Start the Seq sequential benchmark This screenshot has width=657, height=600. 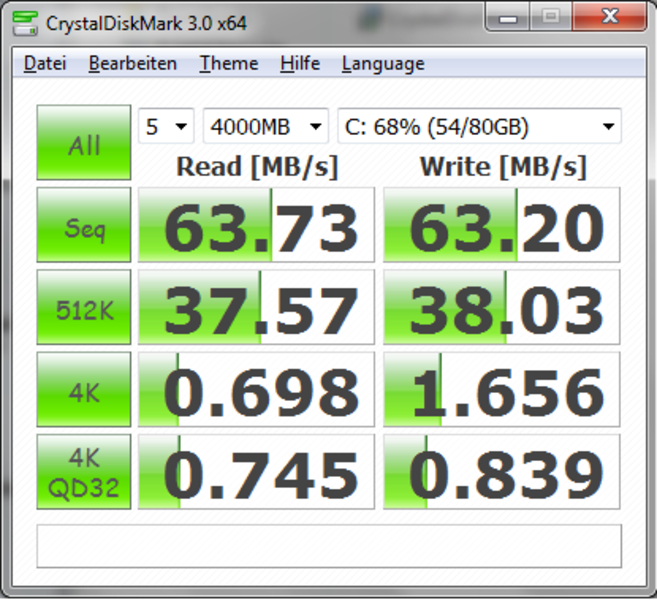[84, 225]
